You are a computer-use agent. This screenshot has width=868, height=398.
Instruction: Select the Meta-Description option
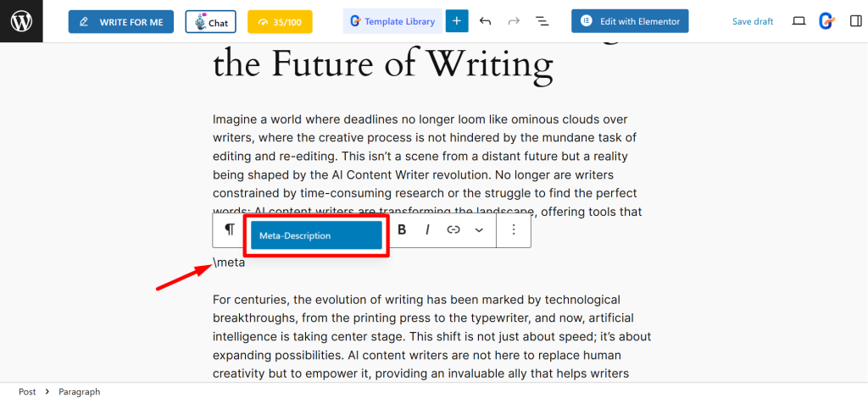pos(316,235)
